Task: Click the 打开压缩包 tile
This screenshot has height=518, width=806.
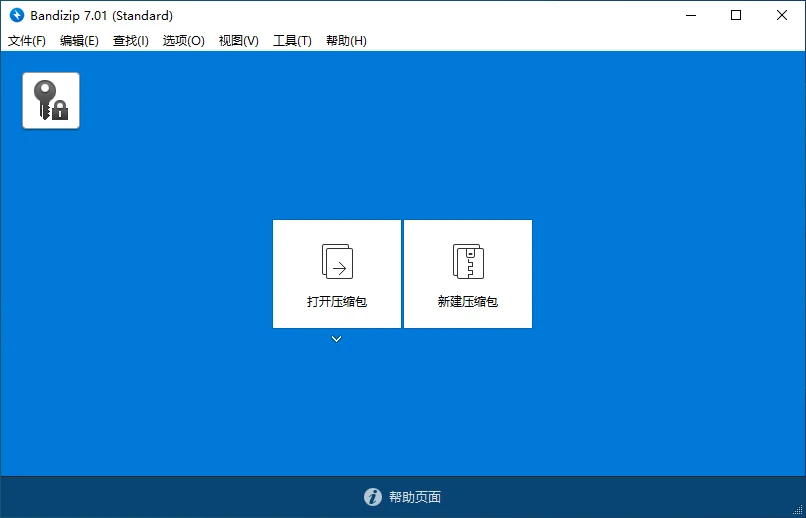Action: [337, 274]
